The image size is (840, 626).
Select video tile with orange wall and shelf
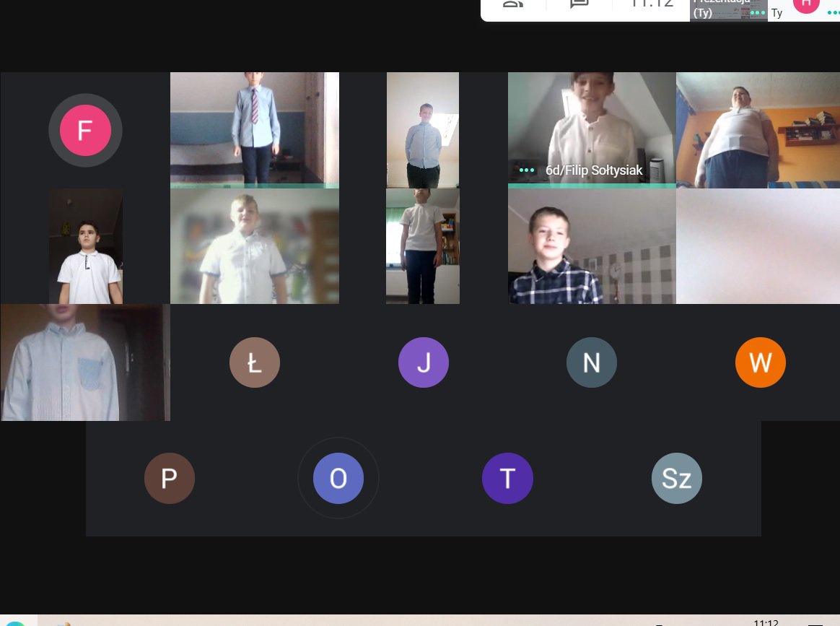(x=758, y=130)
